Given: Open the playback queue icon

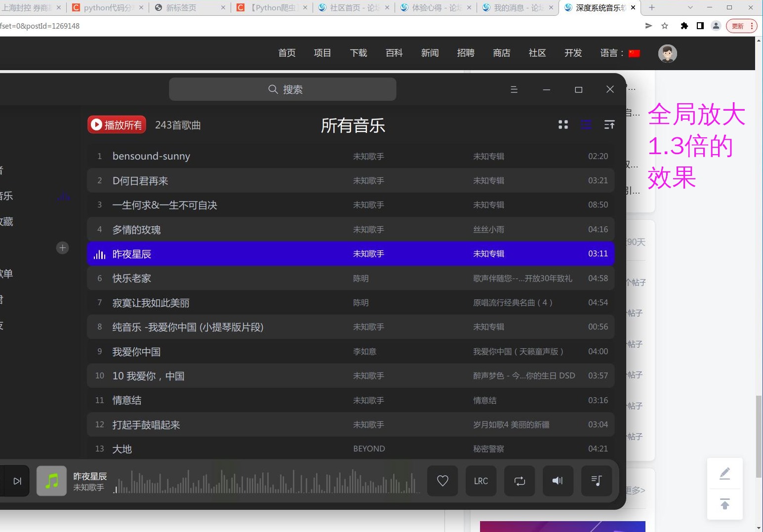Looking at the screenshot, I should (596, 481).
